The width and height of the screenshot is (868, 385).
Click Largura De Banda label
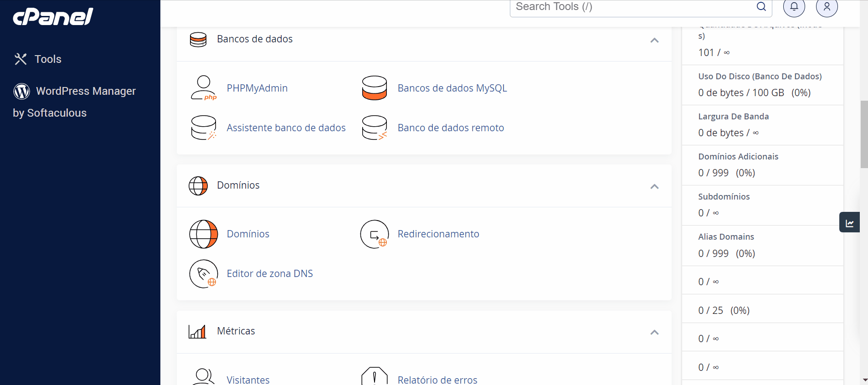[x=734, y=117]
